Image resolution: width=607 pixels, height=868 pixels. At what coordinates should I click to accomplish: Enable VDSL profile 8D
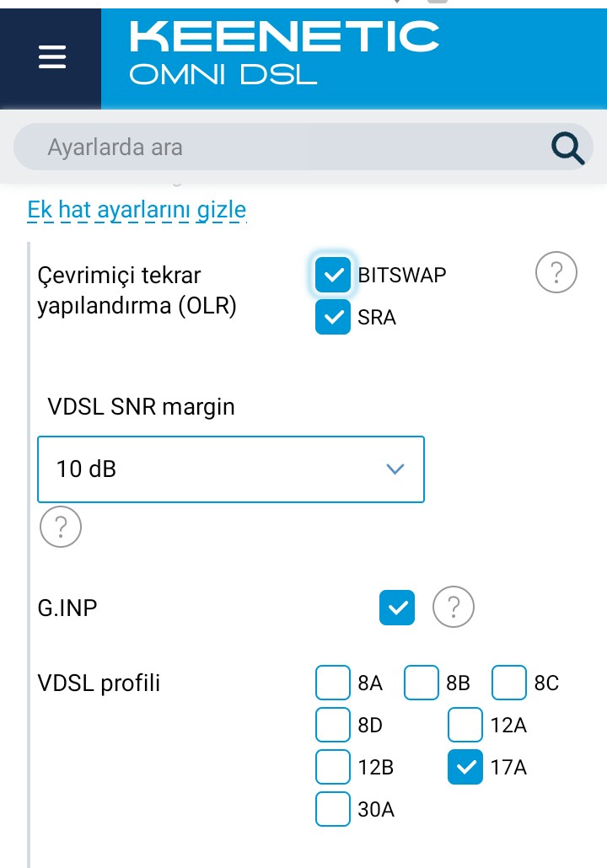coord(333,725)
